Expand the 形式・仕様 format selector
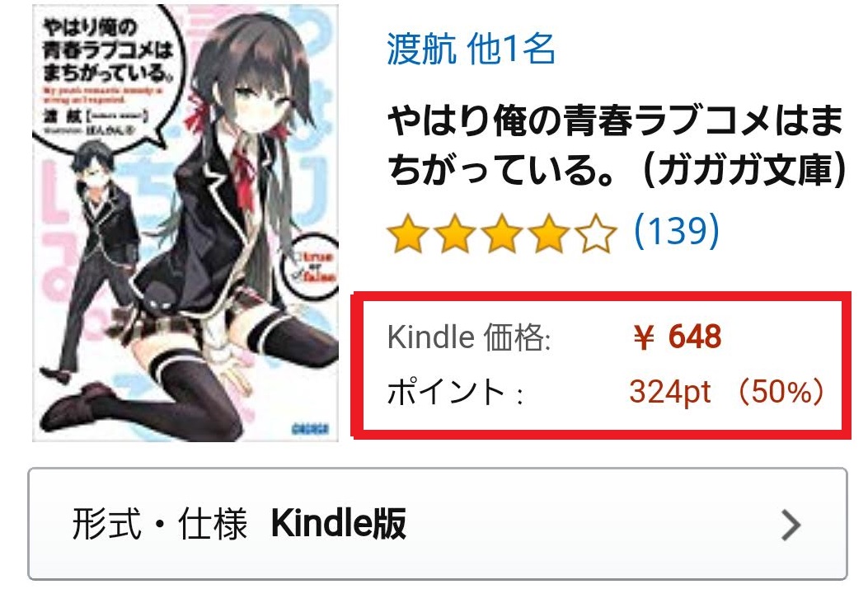 (x=438, y=524)
